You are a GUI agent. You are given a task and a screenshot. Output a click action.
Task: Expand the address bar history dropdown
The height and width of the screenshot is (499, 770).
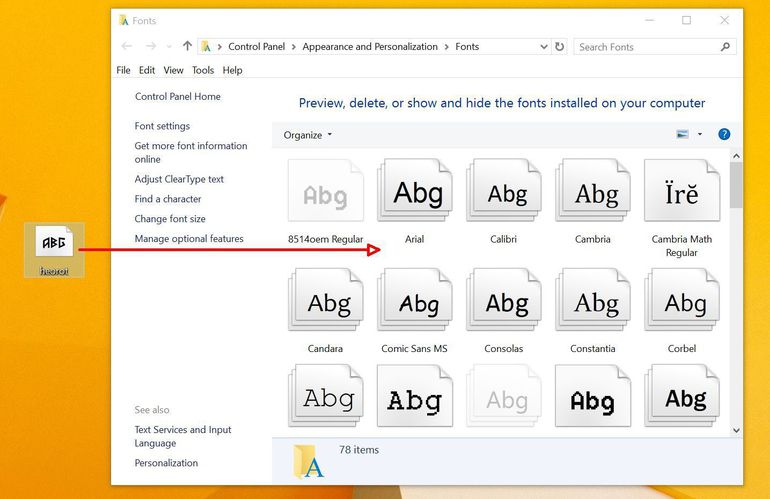[544, 47]
